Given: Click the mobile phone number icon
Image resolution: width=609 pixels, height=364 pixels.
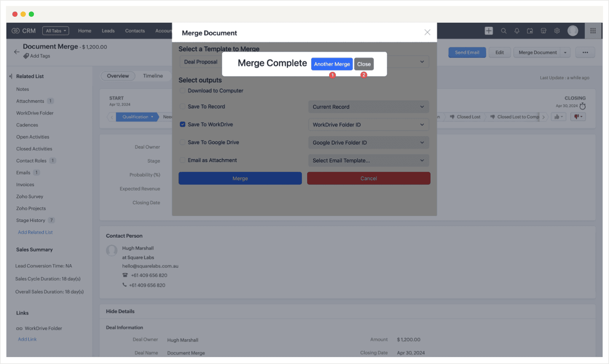Looking at the screenshot, I should (124, 285).
